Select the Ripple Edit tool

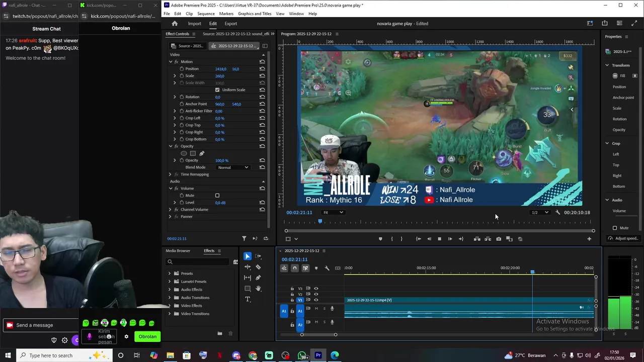click(248, 267)
